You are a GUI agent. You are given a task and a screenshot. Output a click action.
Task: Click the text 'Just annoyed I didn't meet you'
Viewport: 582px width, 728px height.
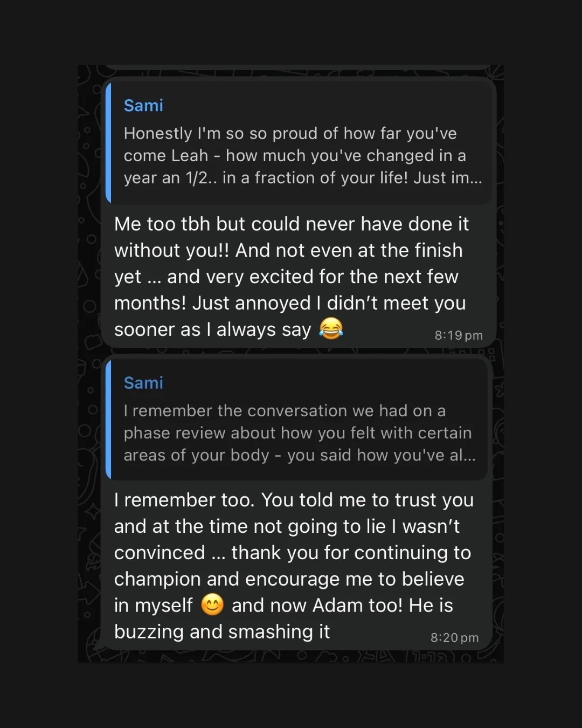coord(329,303)
